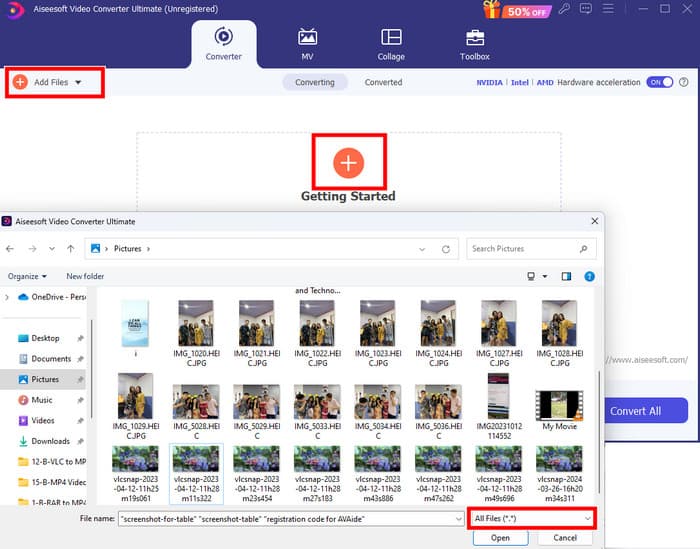Click the registration key icon
Screen dimensions: 700x549
coord(564,8)
